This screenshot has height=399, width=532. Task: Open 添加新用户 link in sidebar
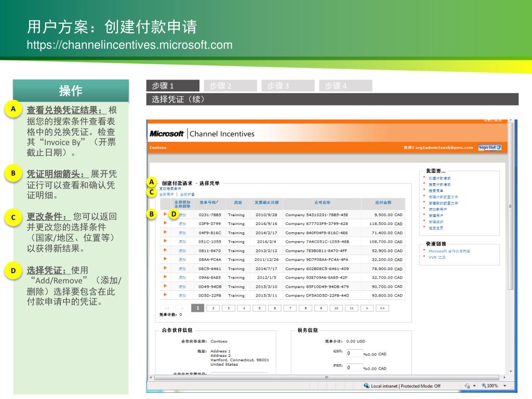pyautogui.click(x=437, y=209)
